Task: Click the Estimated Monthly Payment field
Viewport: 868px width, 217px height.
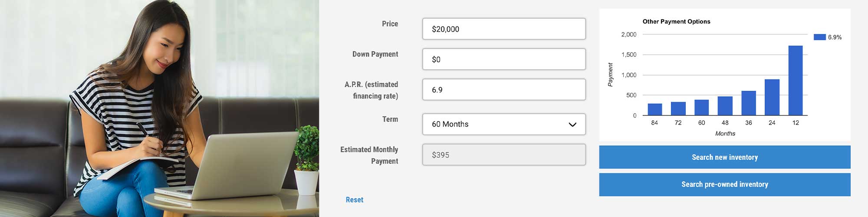Action: click(503, 155)
